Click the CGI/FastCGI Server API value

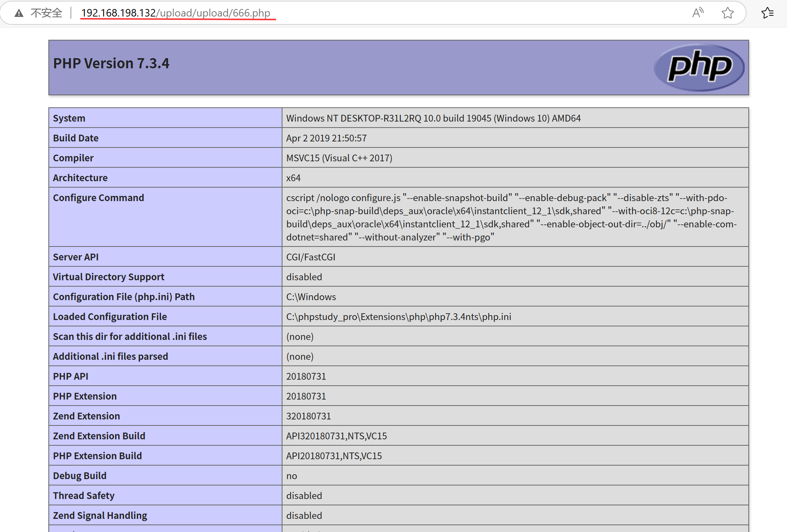coord(311,257)
